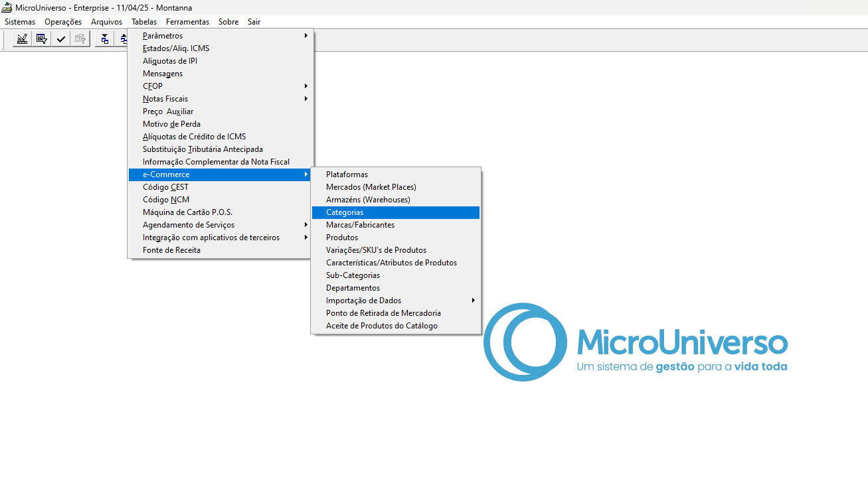Click the grayed clipboard question toolbar icon

[x=80, y=38]
